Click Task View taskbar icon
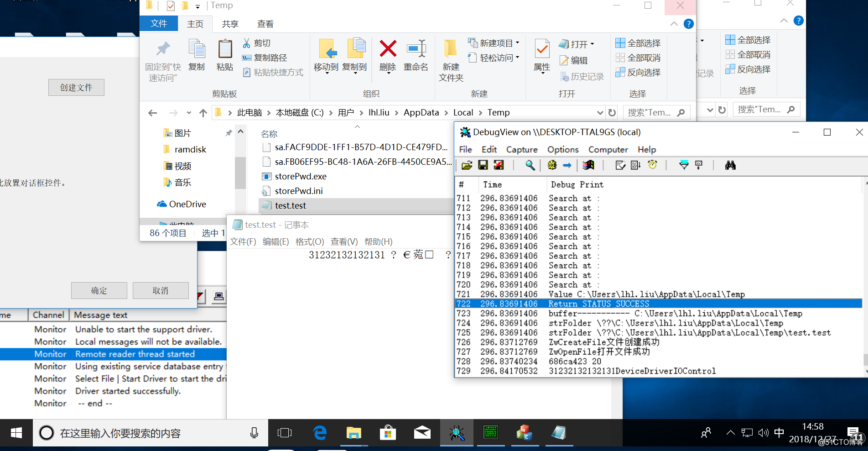The width and height of the screenshot is (868, 451). [285, 433]
